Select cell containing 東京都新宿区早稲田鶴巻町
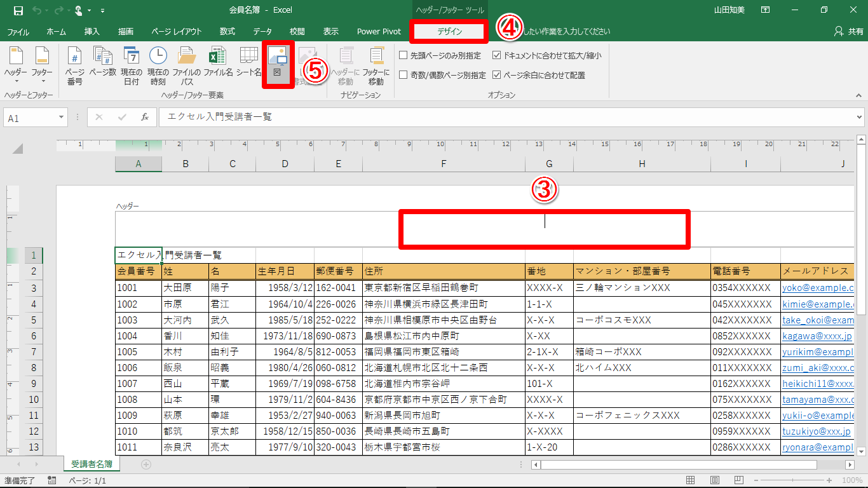Viewport: 868px width, 488px height. coord(444,288)
